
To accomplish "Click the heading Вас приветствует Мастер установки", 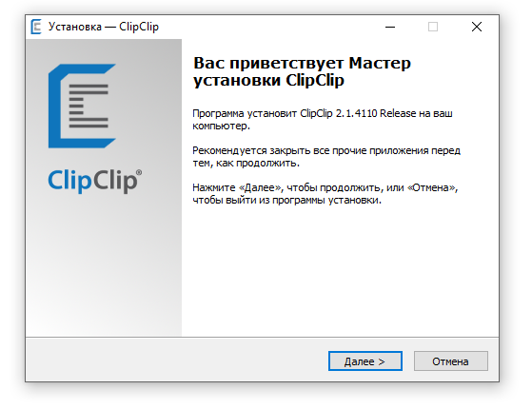I will coord(302,71).
